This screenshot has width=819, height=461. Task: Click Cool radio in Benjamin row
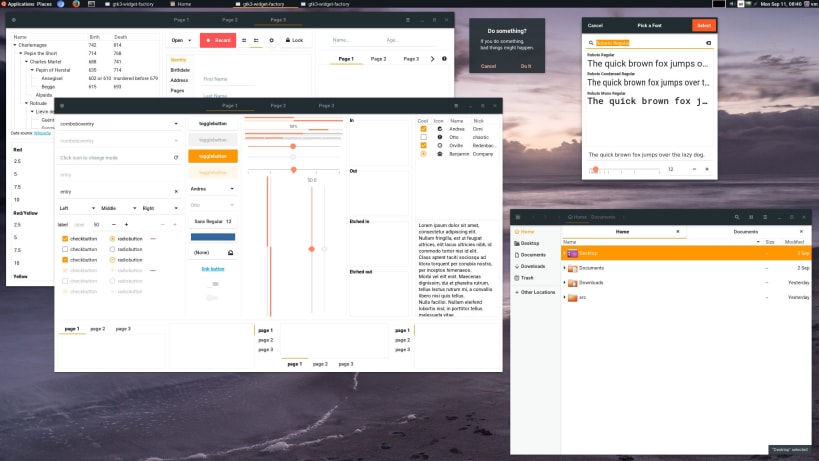[424, 154]
